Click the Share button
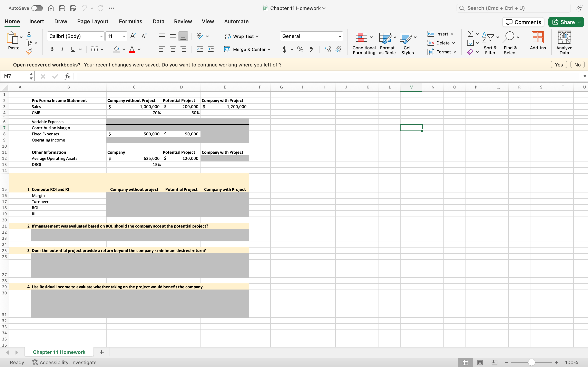Viewport: 588px width, 367px height. tap(565, 22)
